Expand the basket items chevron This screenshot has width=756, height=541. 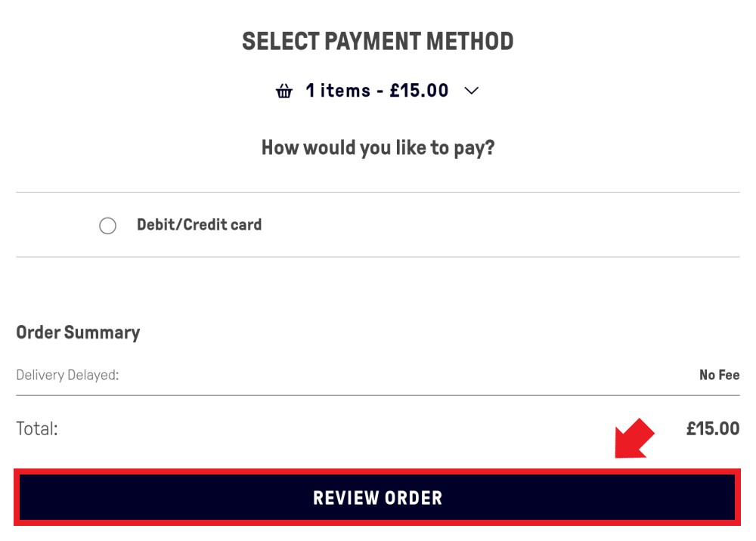tap(471, 91)
